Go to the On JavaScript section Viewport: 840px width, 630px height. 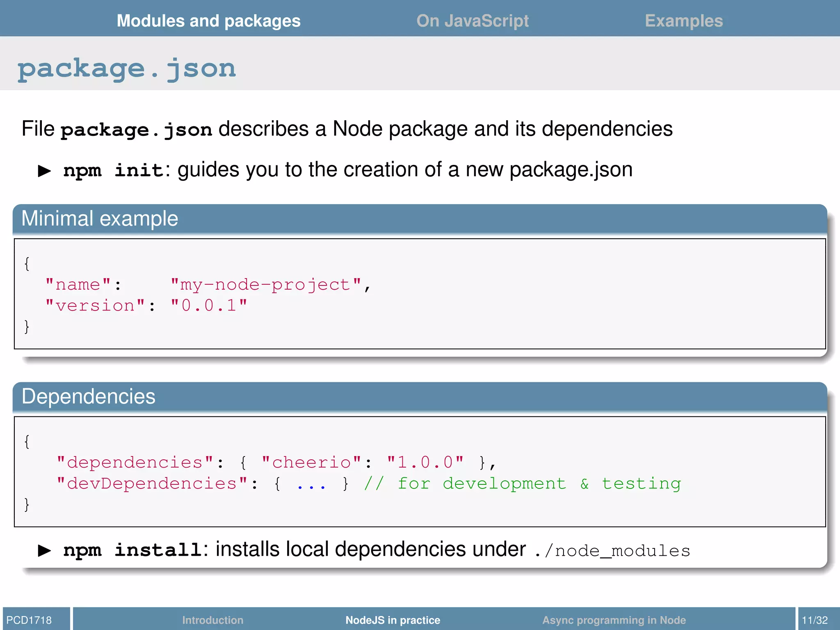472,21
